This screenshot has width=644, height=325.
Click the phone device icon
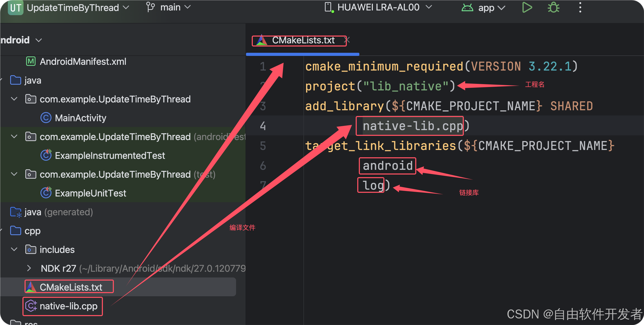pyautogui.click(x=329, y=7)
